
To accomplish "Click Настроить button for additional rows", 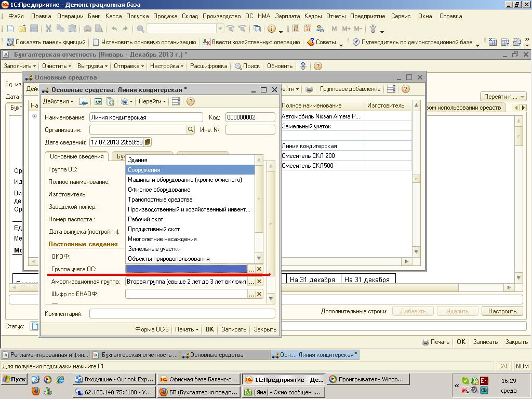I will 502,311.
